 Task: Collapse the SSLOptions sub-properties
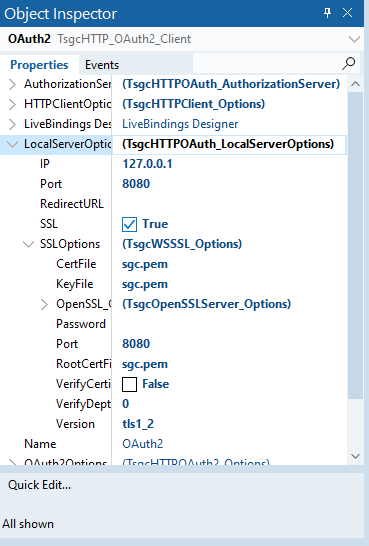click(x=29, y=244)
